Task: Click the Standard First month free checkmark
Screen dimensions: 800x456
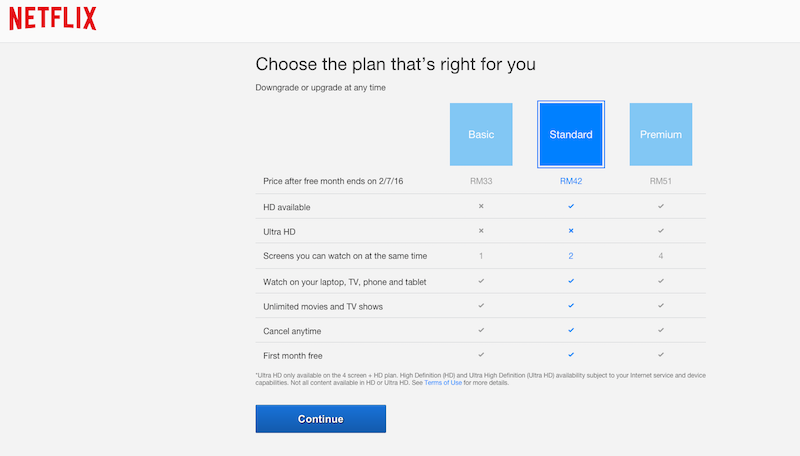Action: 571,355
